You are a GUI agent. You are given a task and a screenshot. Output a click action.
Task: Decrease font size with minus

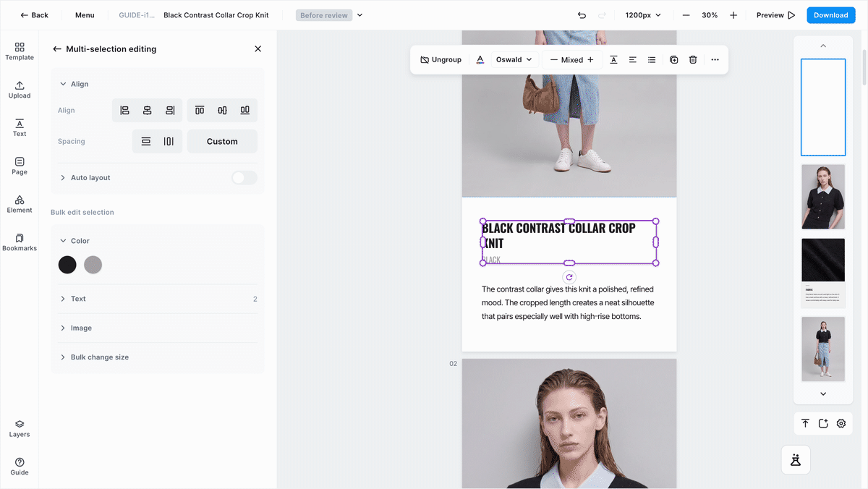coord(554,60)
